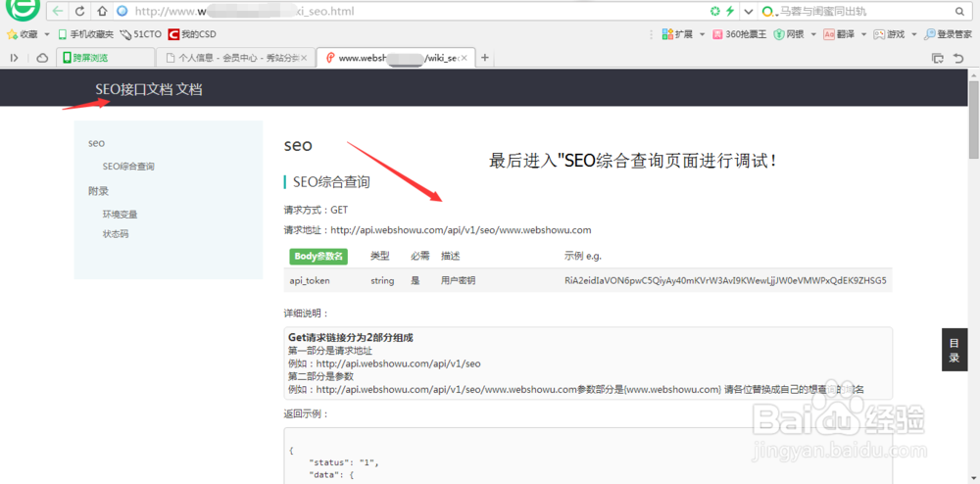Open the 收藏 favorites star

[x=11, y=34]
